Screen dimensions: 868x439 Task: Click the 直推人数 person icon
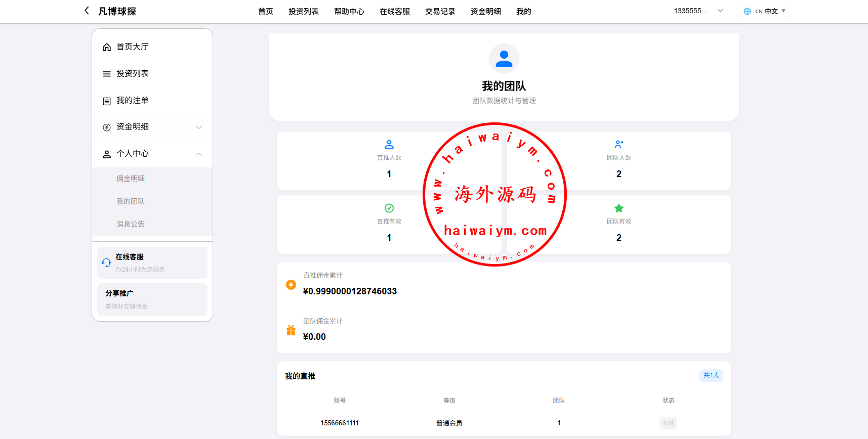point(389,145)
